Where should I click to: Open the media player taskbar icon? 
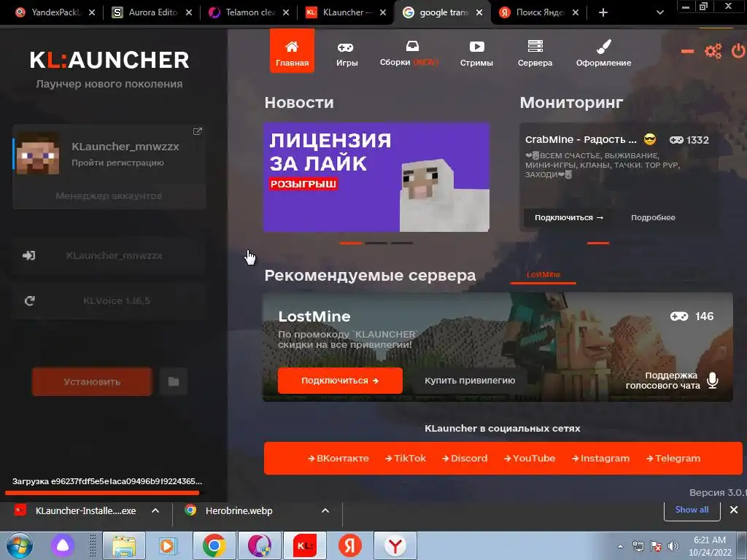click(168, 545)
